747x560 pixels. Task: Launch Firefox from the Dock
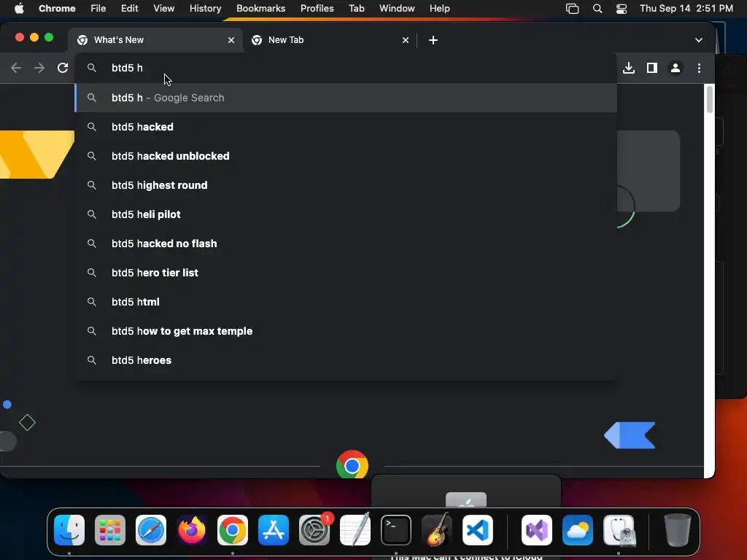[192, 529]
